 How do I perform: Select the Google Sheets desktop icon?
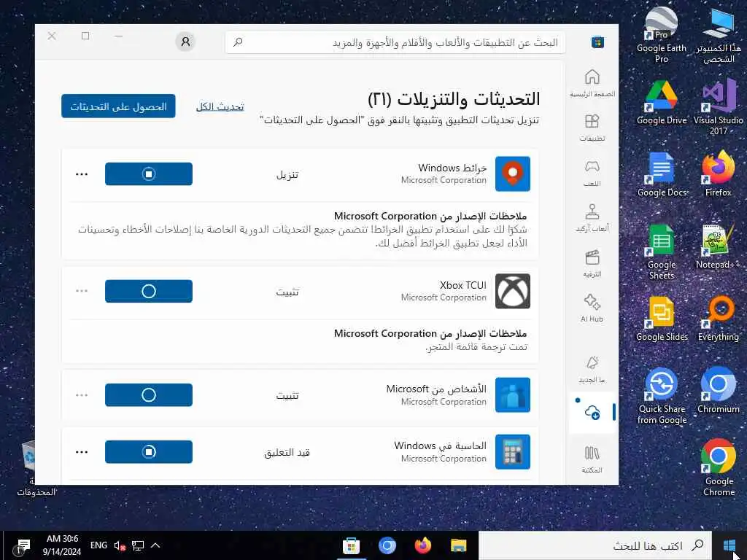pos(661,252)
